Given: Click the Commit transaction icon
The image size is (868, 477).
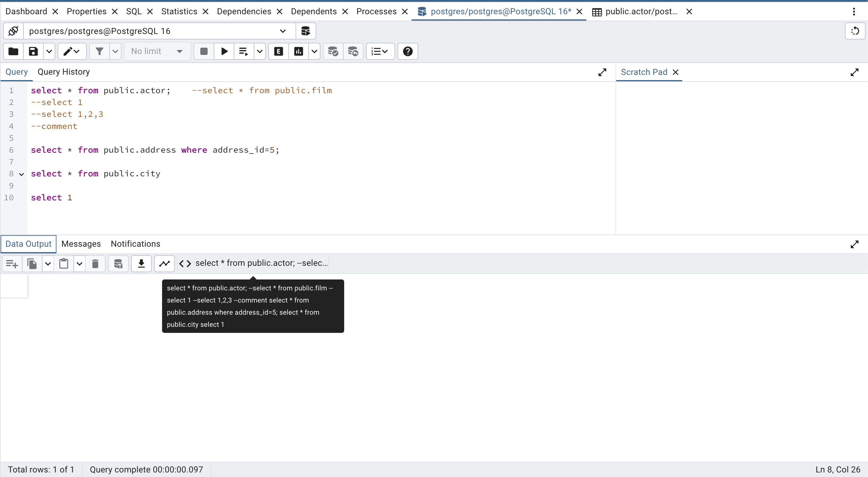Looking at the screenshot, I should click(333, 51).
